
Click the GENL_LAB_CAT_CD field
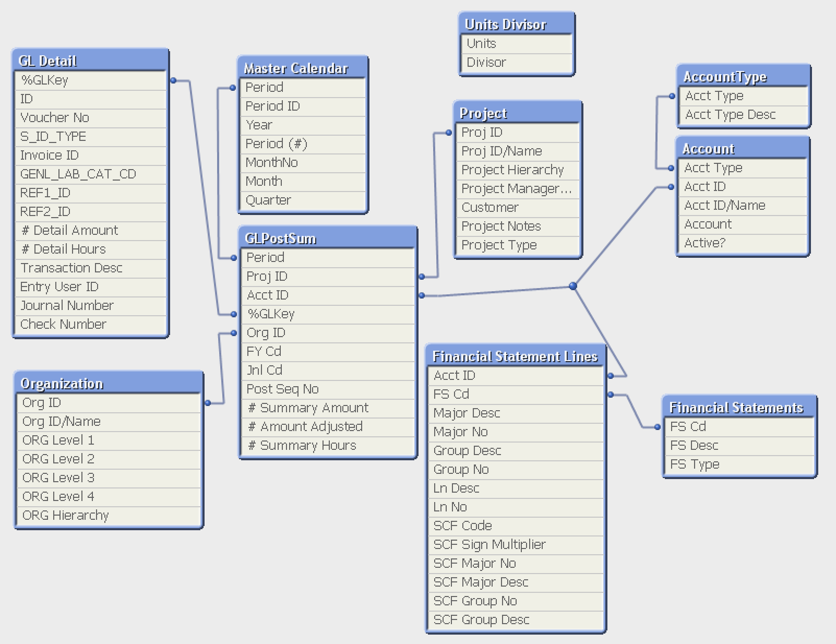tap(90, 174)
